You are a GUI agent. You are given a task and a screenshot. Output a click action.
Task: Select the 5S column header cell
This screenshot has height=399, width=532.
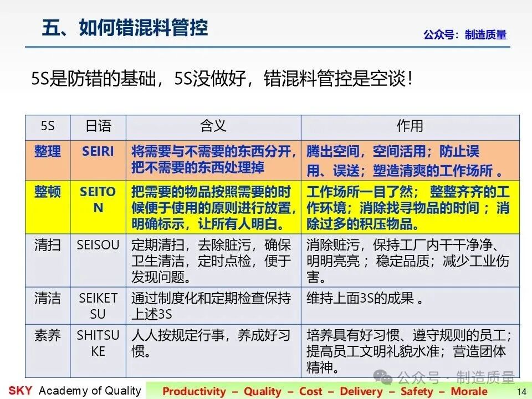[x=48, y=127]
